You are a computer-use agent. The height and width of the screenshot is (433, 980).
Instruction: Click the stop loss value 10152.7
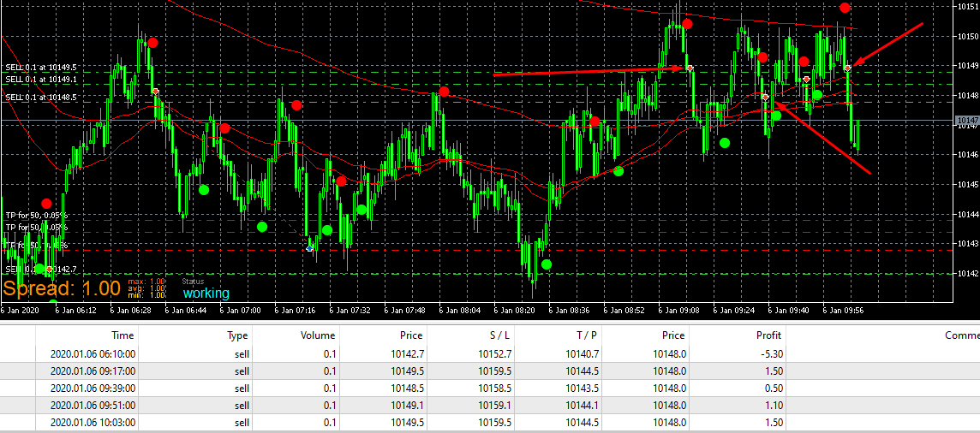(493, 354)
